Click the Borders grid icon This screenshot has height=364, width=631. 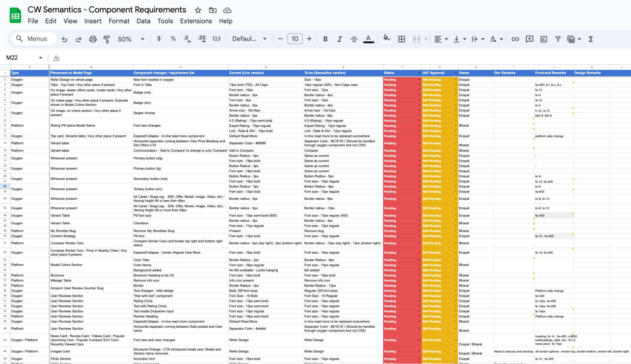pyautogui.click(x=401, y=39)
